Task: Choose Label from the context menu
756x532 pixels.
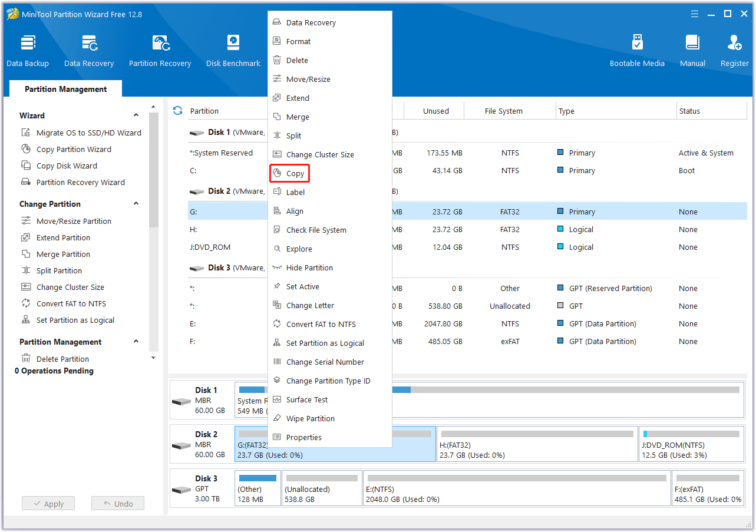Action: tap(330, 192)
